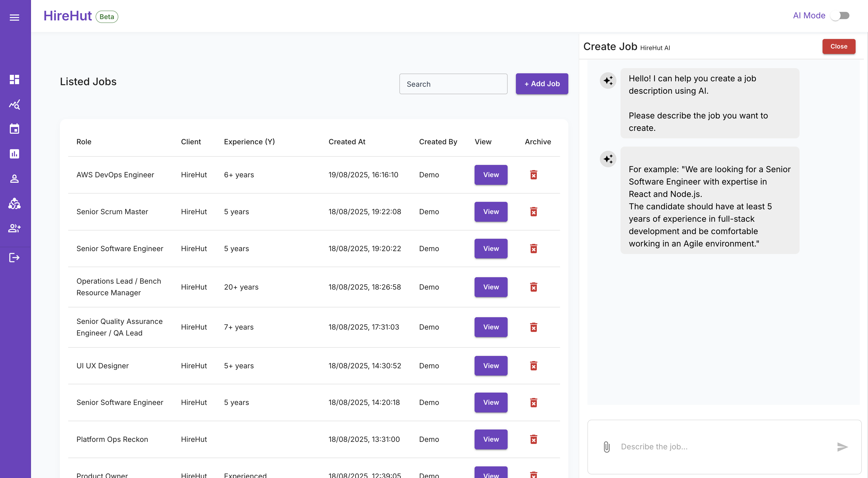Archive the AWS DevOps Engineer job

[x=533, y=175]
